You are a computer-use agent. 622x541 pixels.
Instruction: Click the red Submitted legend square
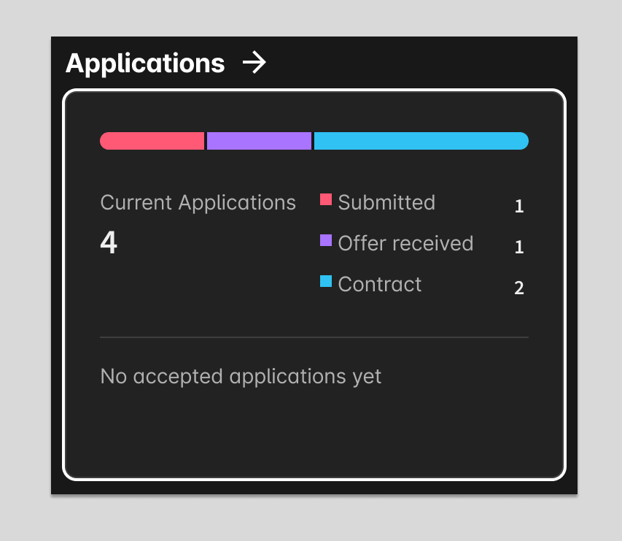pos(326,200)
